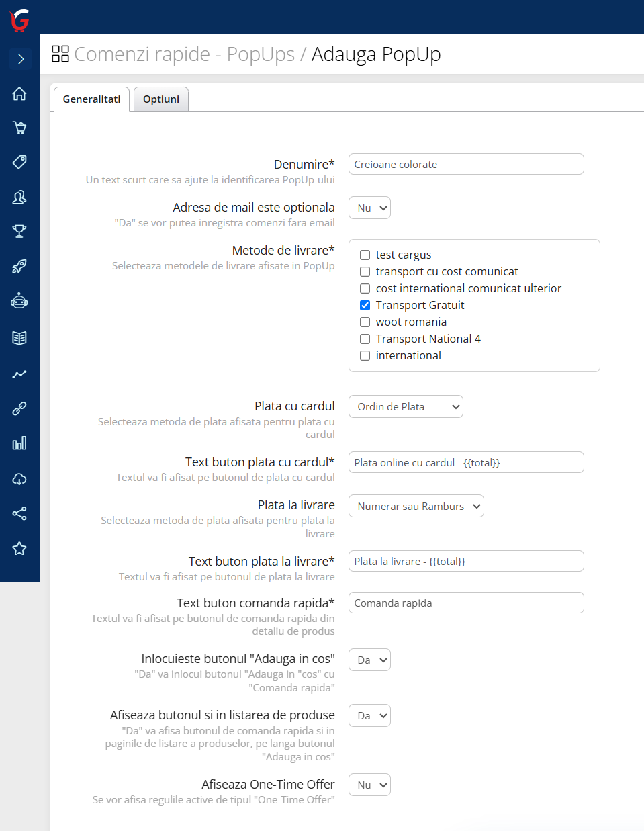The height and width of the screenshot is (831, 644).
Task: Open the Plata la livrare dropdown
Action: click(416, 507)
